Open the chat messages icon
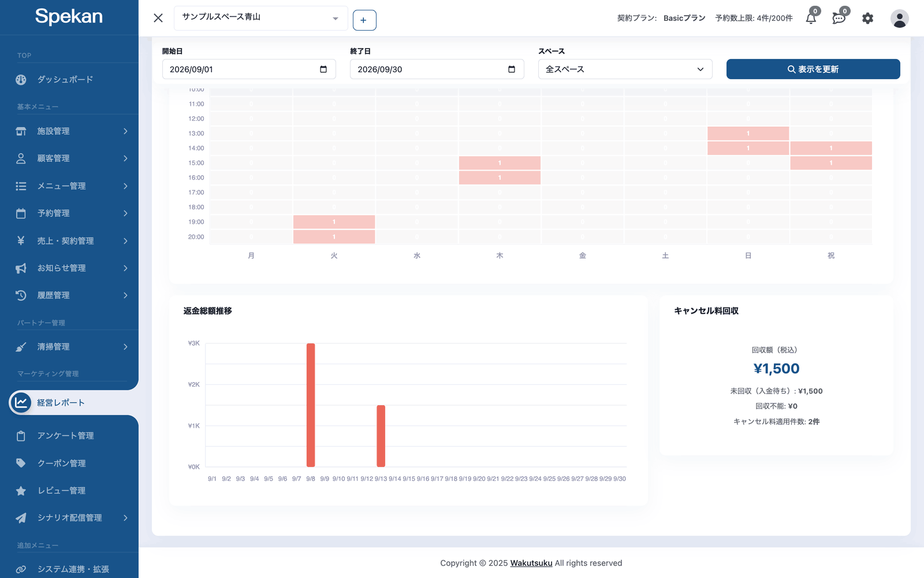 point(839,18)
